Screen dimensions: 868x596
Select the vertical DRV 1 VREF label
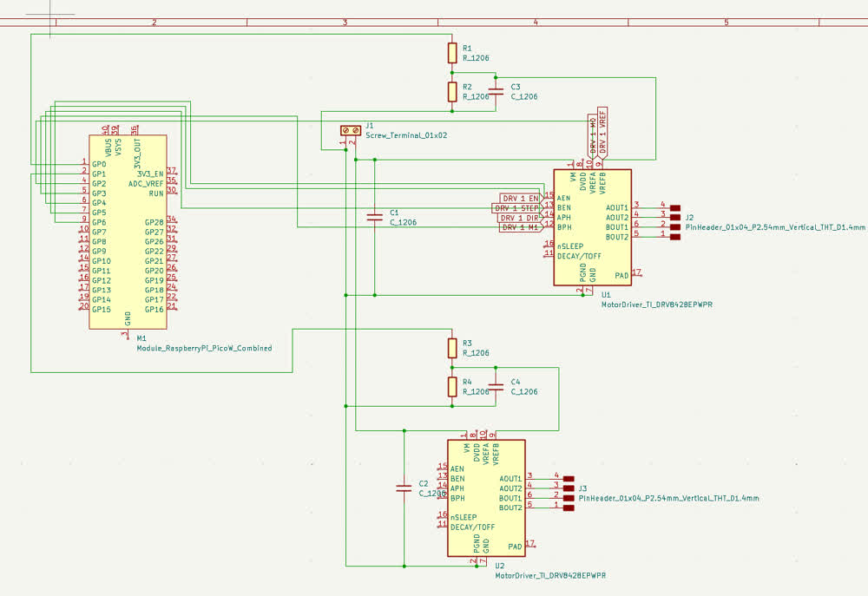coord(602,131)
